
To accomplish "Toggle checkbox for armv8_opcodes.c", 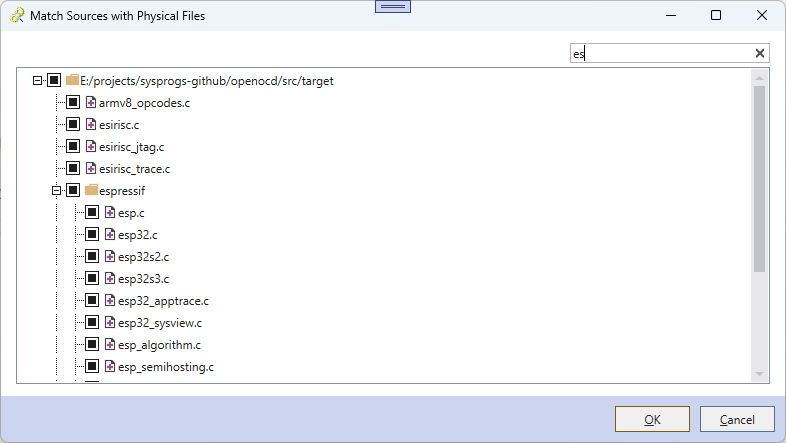I will [73, 102].
